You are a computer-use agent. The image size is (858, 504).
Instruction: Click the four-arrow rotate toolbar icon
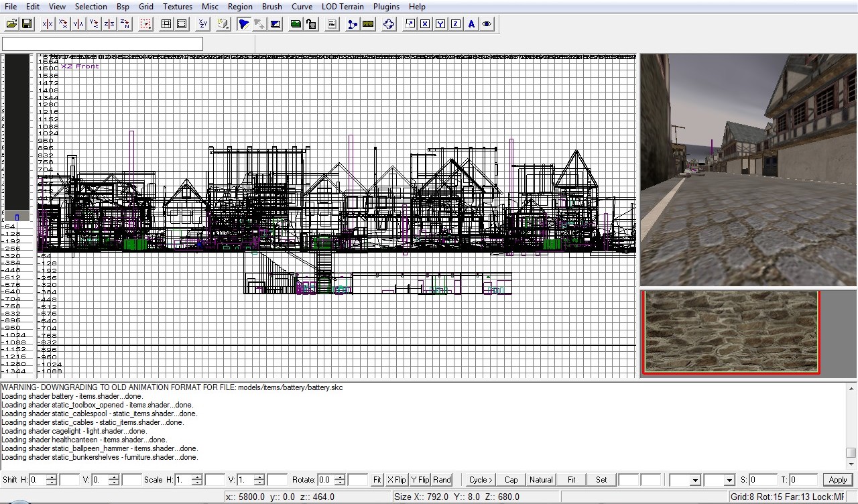point(389,24)
